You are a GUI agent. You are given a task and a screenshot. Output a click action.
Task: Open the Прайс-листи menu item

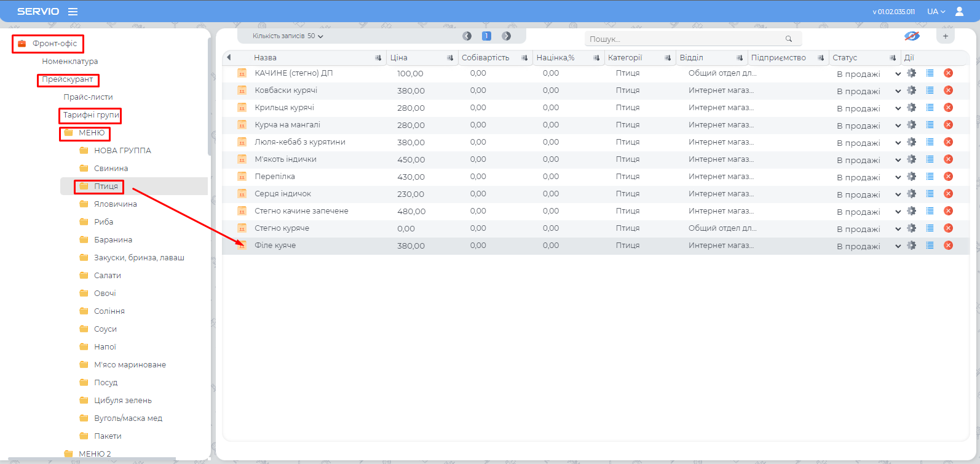pyautogui.click(x=88, y=97)
